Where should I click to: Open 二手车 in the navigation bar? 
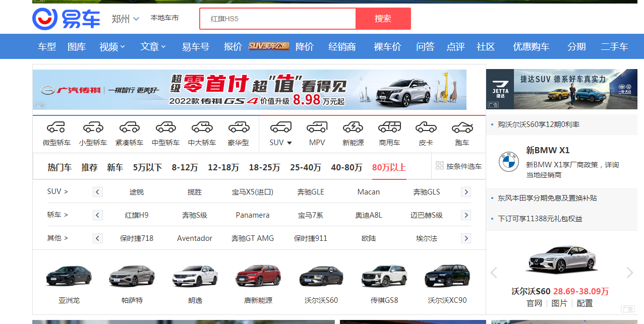pos(614,47)
